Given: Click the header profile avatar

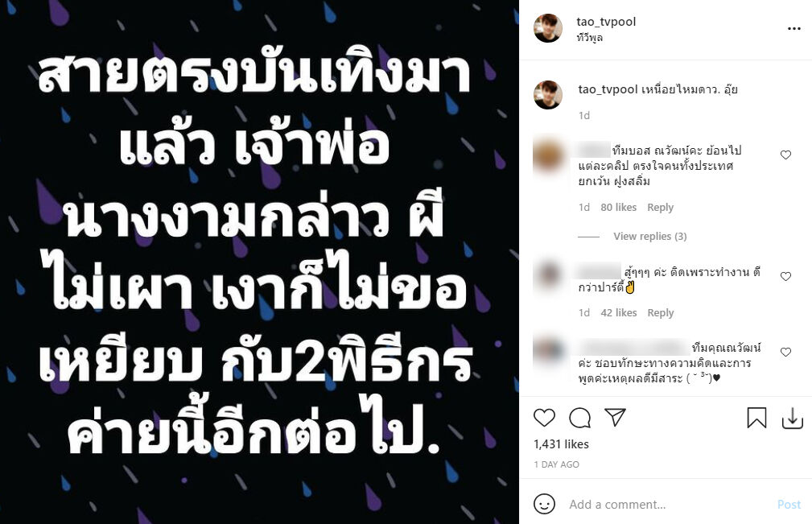Looking at the screenshot, I should pos(548,28).
